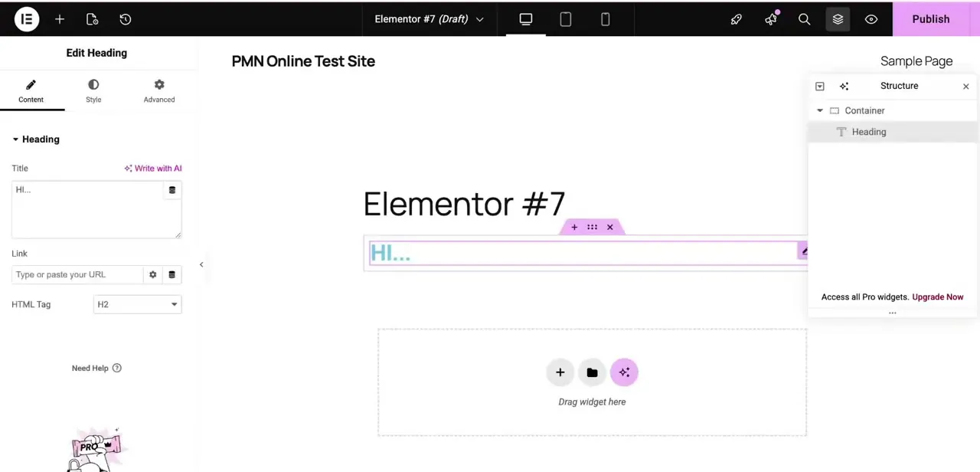This screenshot has width=980, height=472.
Task: Open dynamic tags icon for Title
Action: (x=172, y=190)
